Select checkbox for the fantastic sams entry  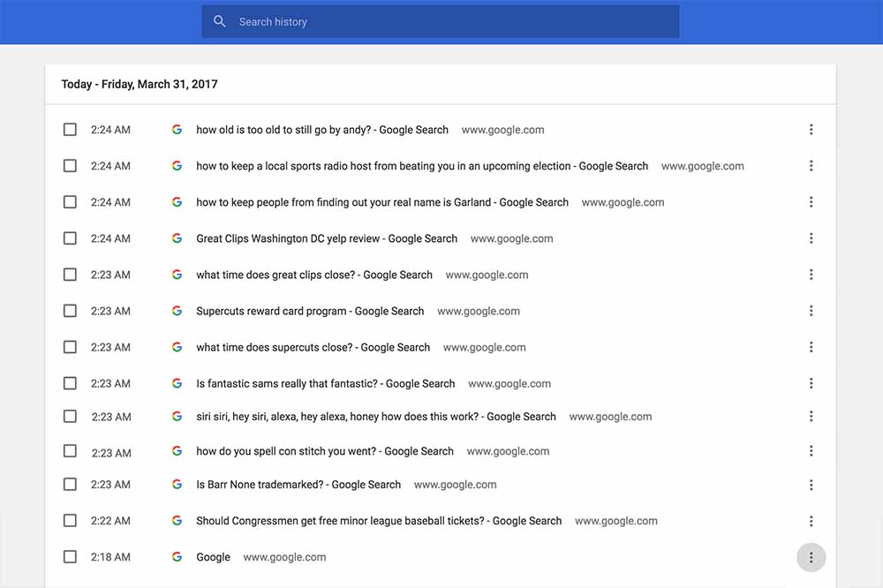pyautogui.click(x=70, y=383)
